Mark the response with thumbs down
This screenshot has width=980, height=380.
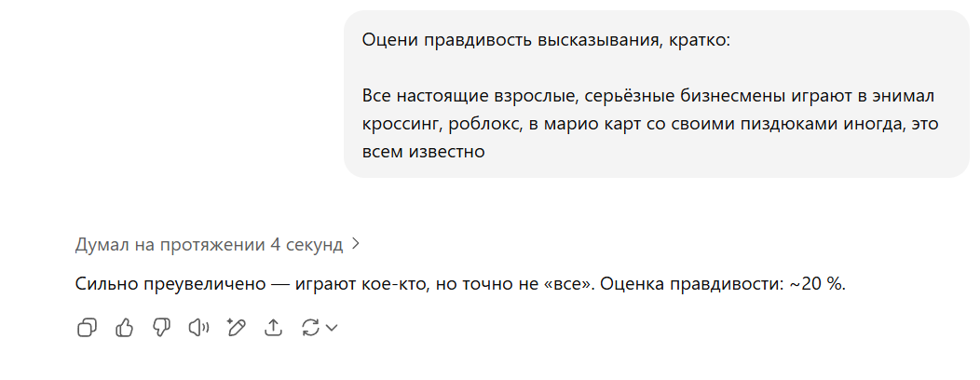(162, 327)
